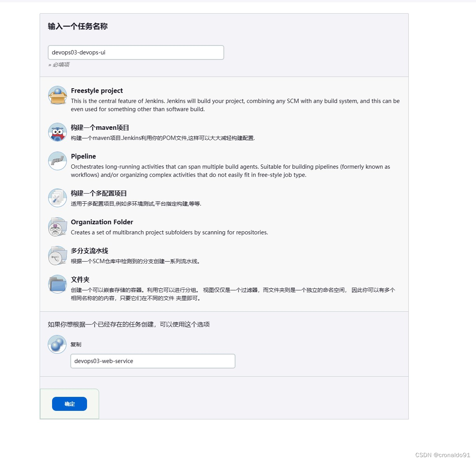
Task: Click the multi-configuration description (适用于多配置项目)
Action: [x=136, y=204]
